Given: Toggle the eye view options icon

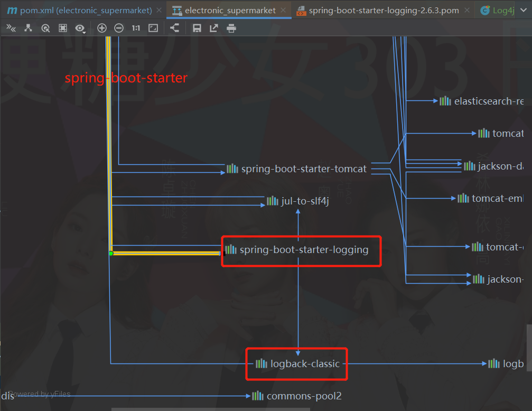Looking at the screenshot, I should click(x=79, y=28).
